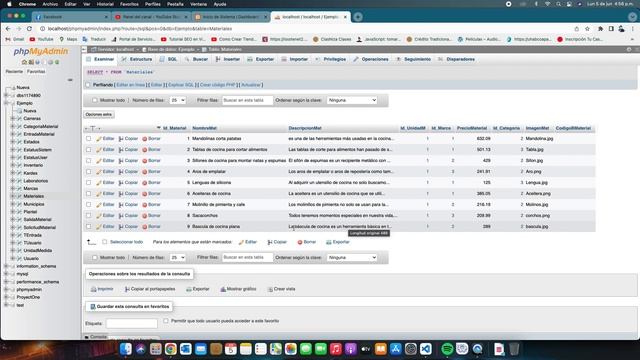
Task: Bookmark this page with the star icon
Action: (587, 29)
